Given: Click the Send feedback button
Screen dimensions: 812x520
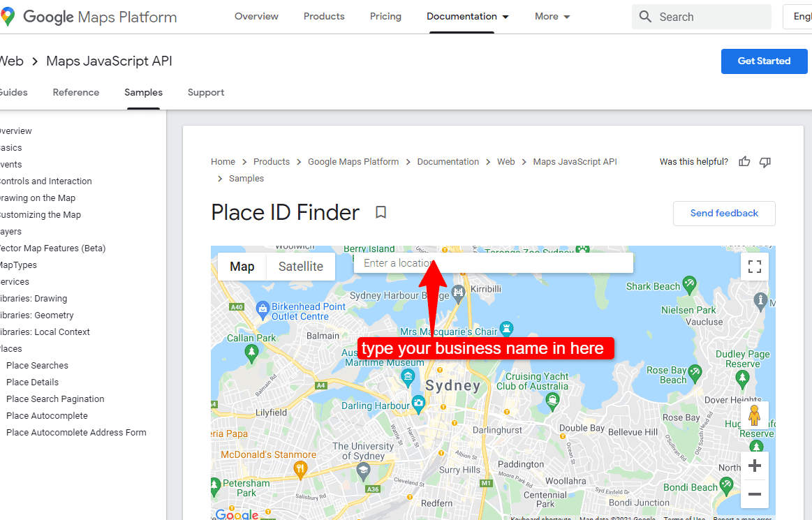Looking at the screenshot, I should [x=724, y=214].
